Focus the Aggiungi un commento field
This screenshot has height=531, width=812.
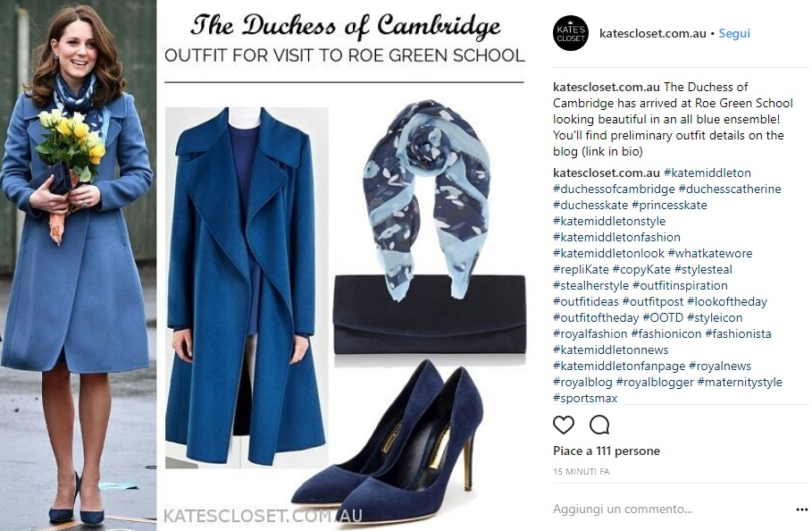[668, 510]
